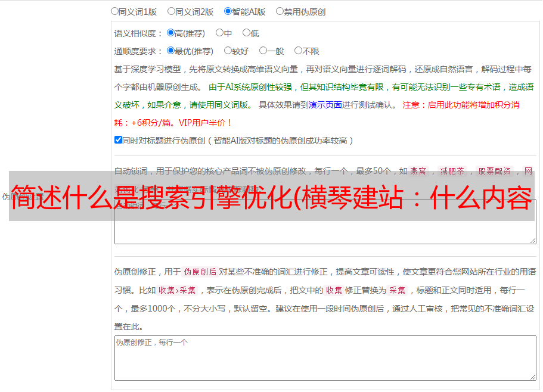543x392 pixels.
Task: Choose the 智能AI版 radio option
Action: [x=228, y=11]
